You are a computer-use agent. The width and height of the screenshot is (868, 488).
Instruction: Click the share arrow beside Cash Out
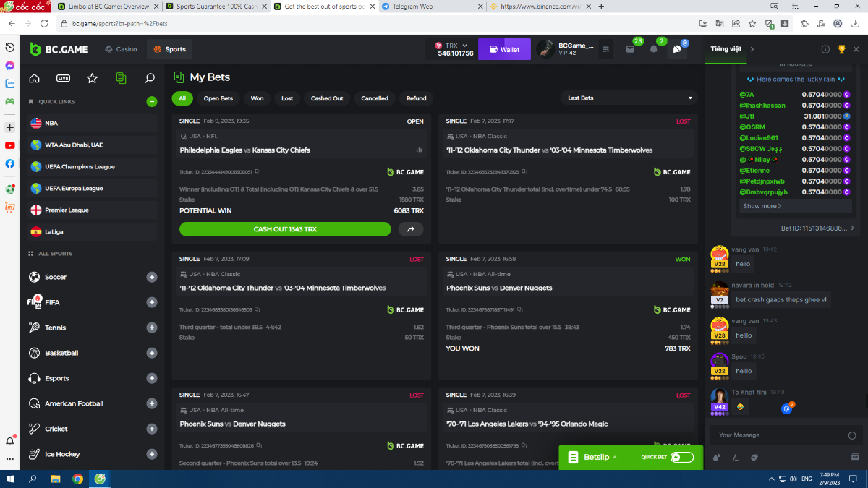point(411,229)
